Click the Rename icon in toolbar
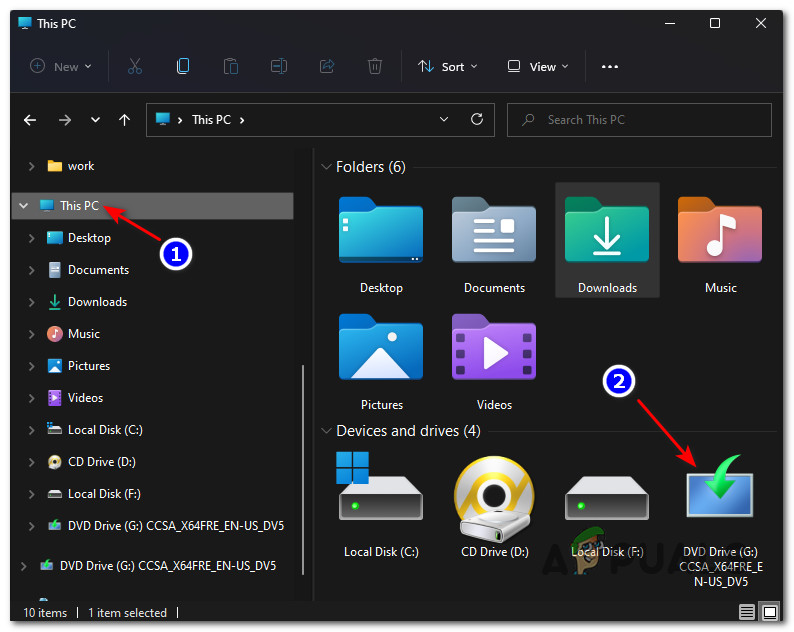This screenshot has height=632, width=794. tap(279, 67)
